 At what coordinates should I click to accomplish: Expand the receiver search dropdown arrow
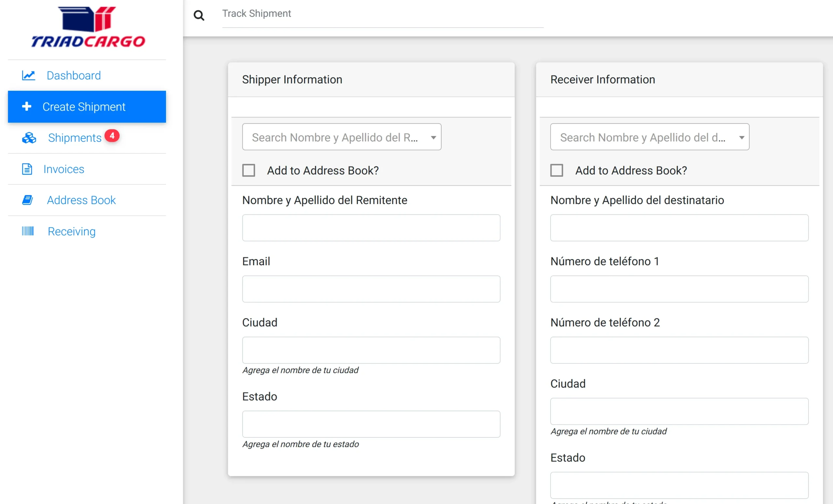[x=741, y=137]
